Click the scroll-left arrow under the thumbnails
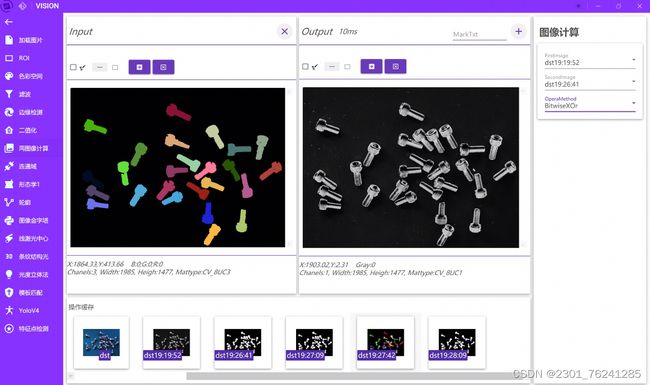650x385 pixels. coord(71,376)
